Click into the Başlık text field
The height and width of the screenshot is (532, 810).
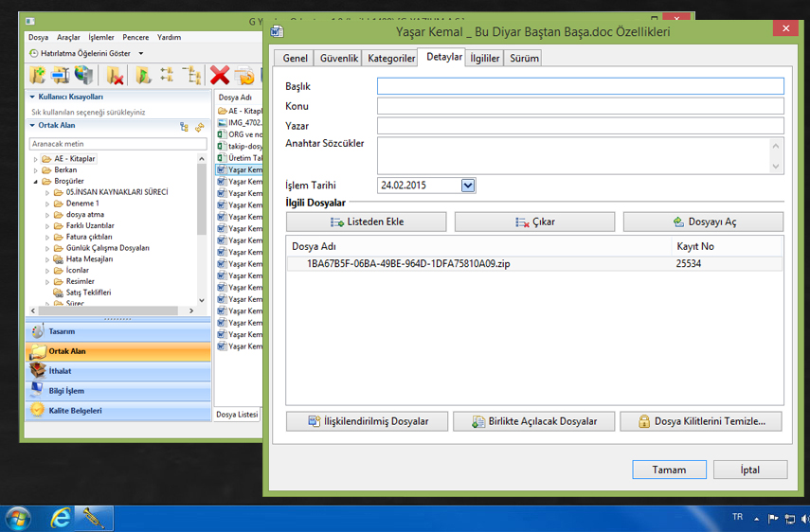580,86
